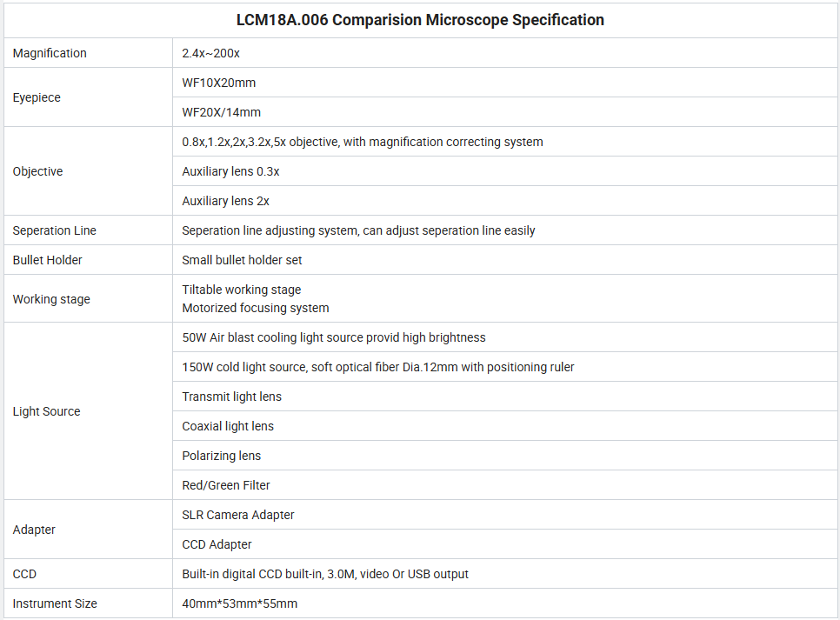Click the SLR Camera Adapter entry
The height and width of the screenshot is (620, 840).
coord(238,515)
